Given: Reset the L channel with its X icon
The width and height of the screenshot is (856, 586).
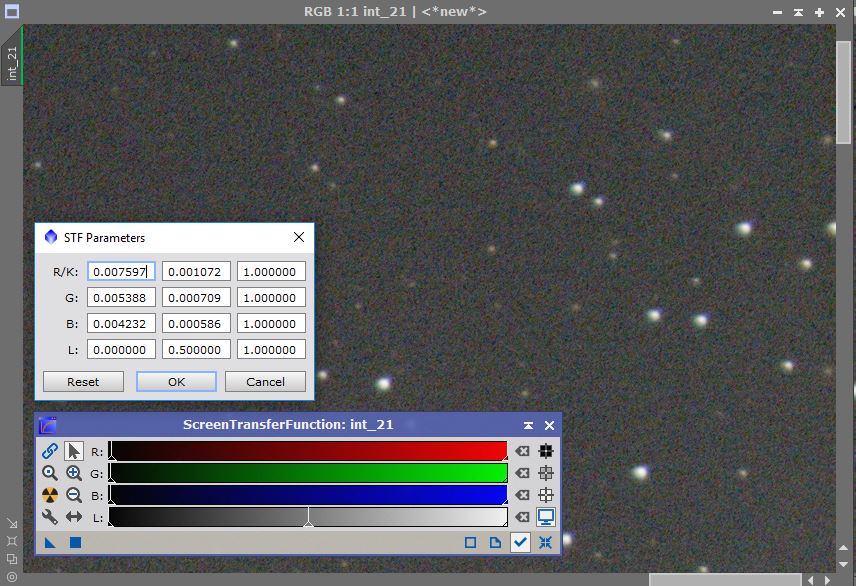Looking at the screenshot, I should 522,517.
